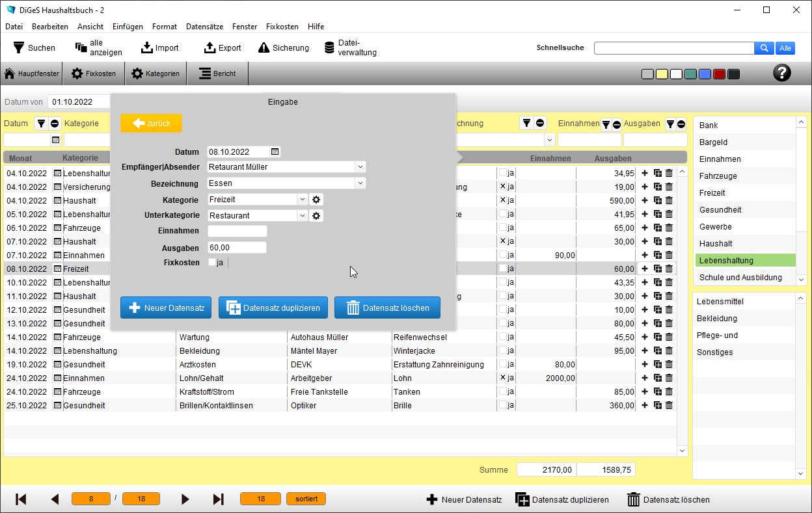Choose the red color swatch
The width and height of the screenshot is (812, 513).
719,74
